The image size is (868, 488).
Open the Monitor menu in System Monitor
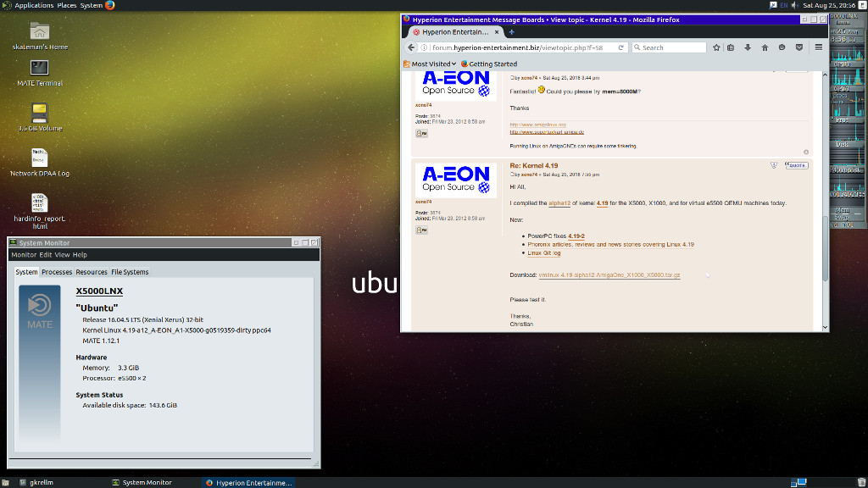[24, 255]
